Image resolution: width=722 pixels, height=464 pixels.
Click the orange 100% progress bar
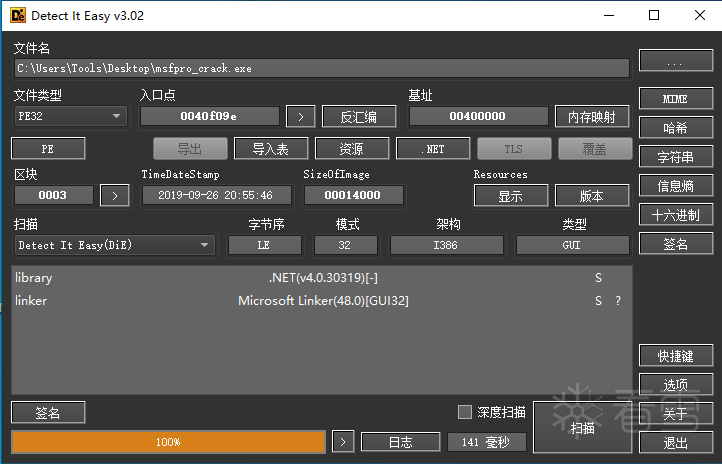click(x=169, y=442)
